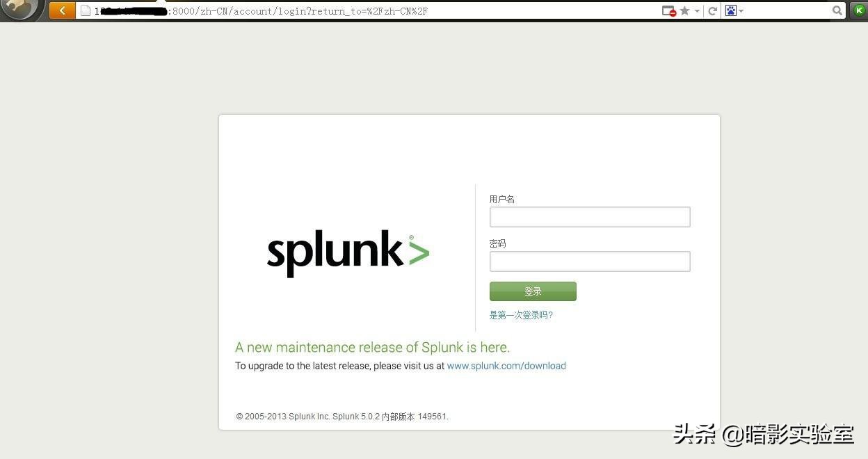Open the www.splunk.com/download link
Viewport: 868px width, 459px height.
coord(506,366)
